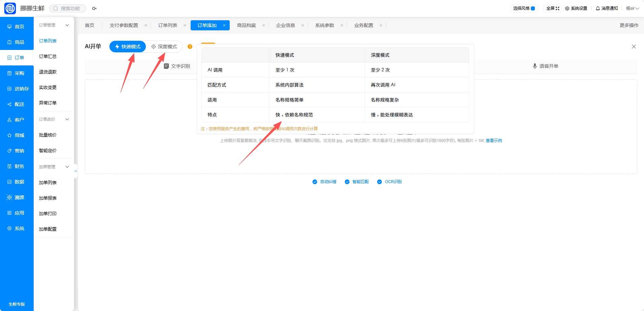Close the 支付参数配置 tab
644x311 pixels.
click(x=146, y=25)
